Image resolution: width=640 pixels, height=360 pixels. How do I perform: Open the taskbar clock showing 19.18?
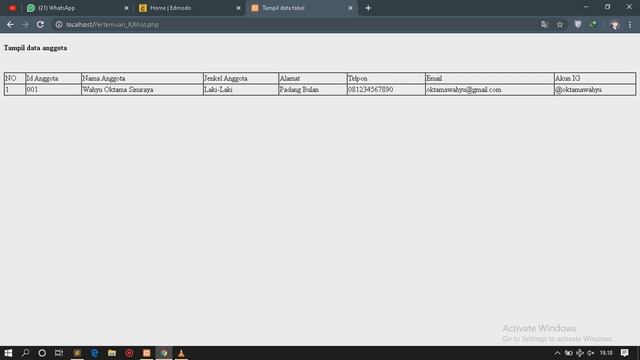606,353
